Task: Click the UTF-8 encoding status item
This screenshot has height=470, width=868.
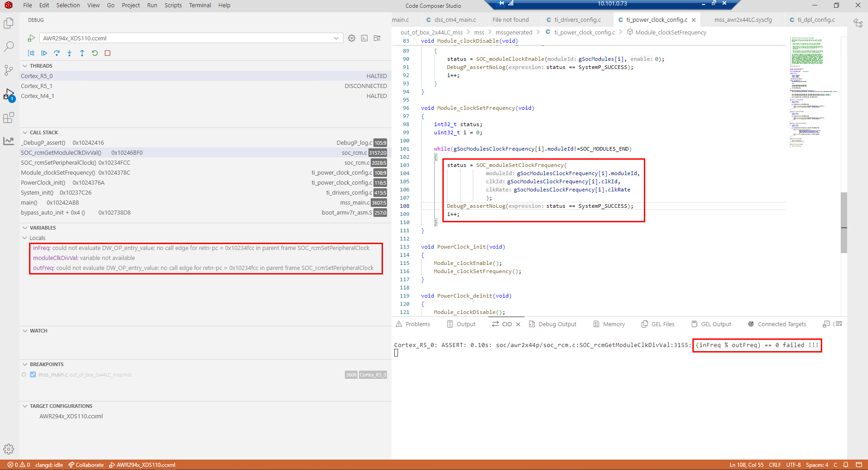Action: coord(794,465)
